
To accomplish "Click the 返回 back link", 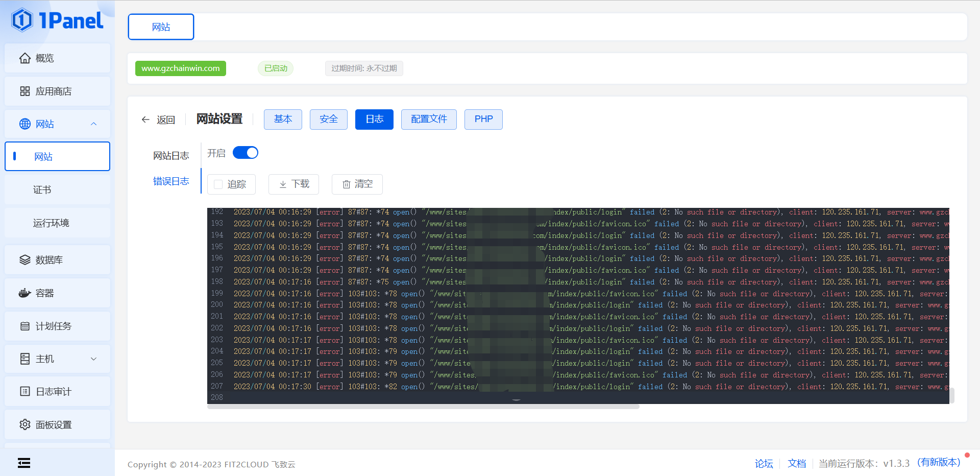I will click(166, 120).
